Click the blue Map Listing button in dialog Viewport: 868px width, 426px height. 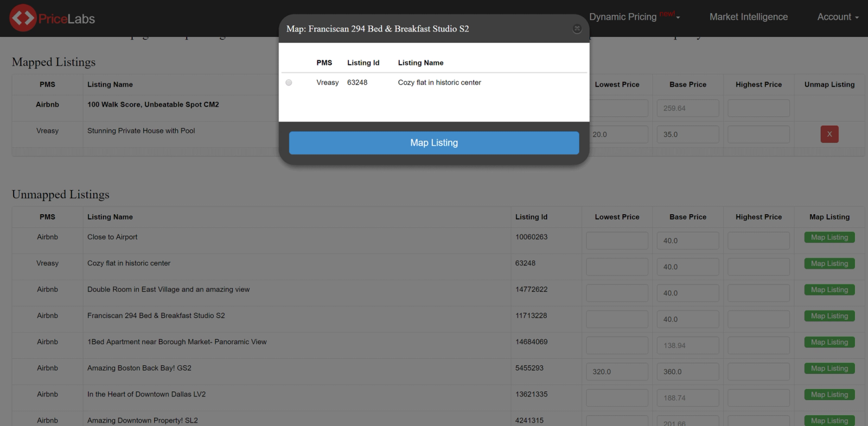click(434, 143)
